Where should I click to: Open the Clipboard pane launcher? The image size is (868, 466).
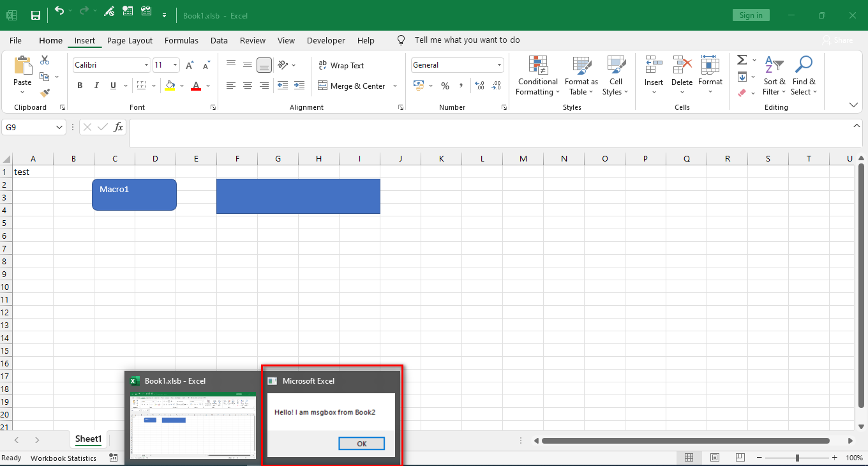(63, 107)
